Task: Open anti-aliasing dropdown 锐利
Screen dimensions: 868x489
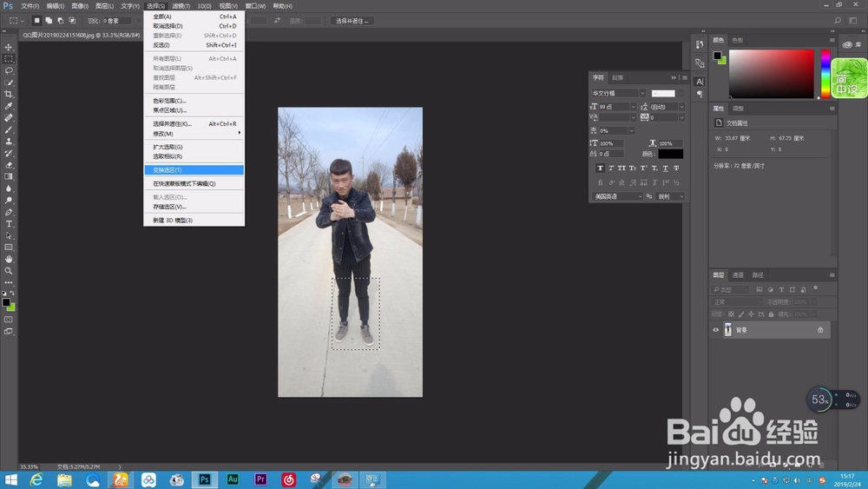Action: tap(670, 196)
